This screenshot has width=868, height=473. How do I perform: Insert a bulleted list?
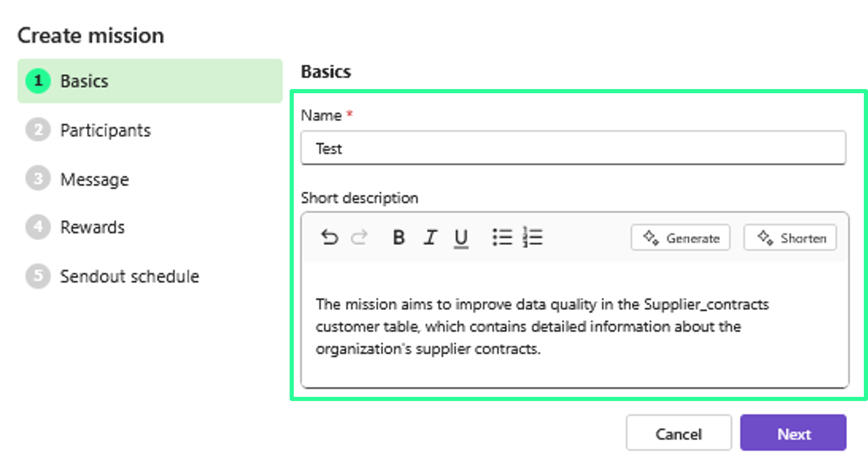pyautogui.click(x=502, y=238)
